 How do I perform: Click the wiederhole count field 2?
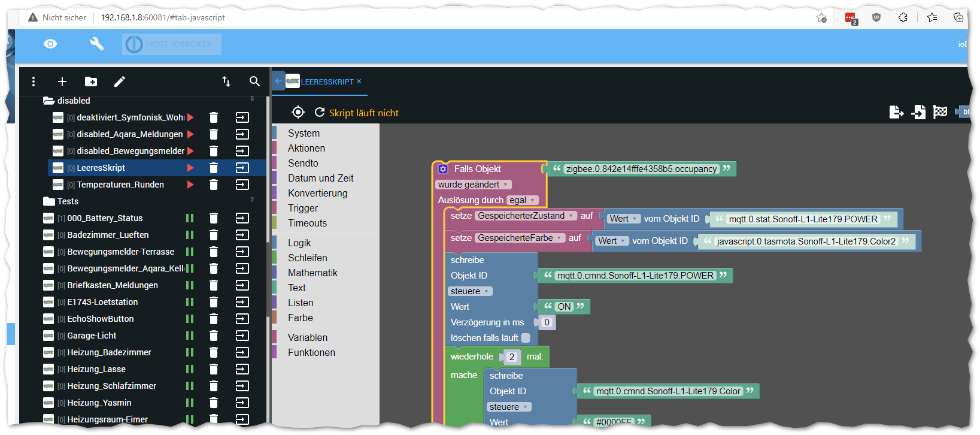click(511, 357)
